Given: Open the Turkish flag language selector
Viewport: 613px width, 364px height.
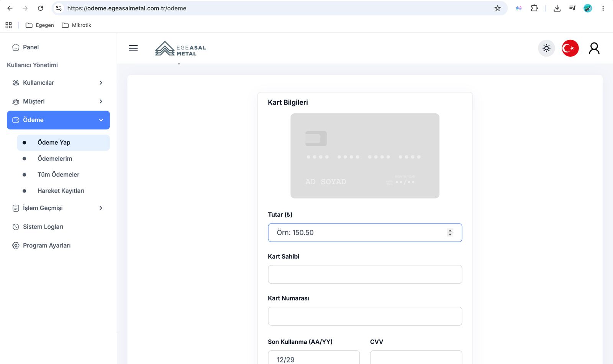Looking at the screenshot, I should (x=570, y=48).
